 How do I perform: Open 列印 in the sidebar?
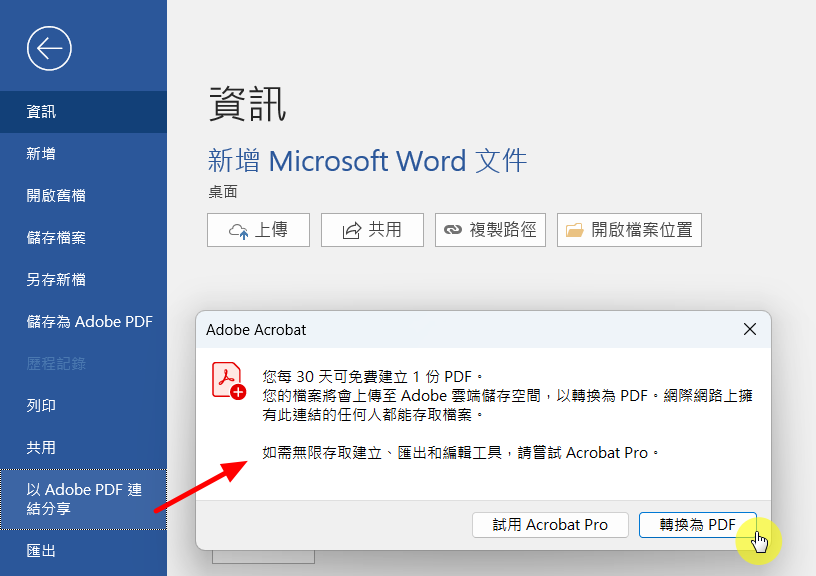[83, 405]
